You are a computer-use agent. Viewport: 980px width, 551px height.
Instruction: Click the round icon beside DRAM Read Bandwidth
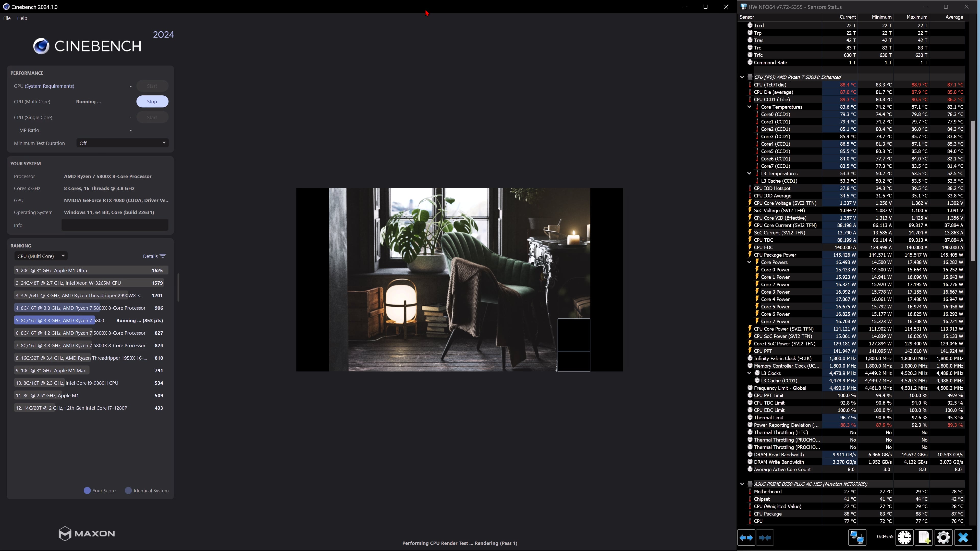(x=750, y=454)
